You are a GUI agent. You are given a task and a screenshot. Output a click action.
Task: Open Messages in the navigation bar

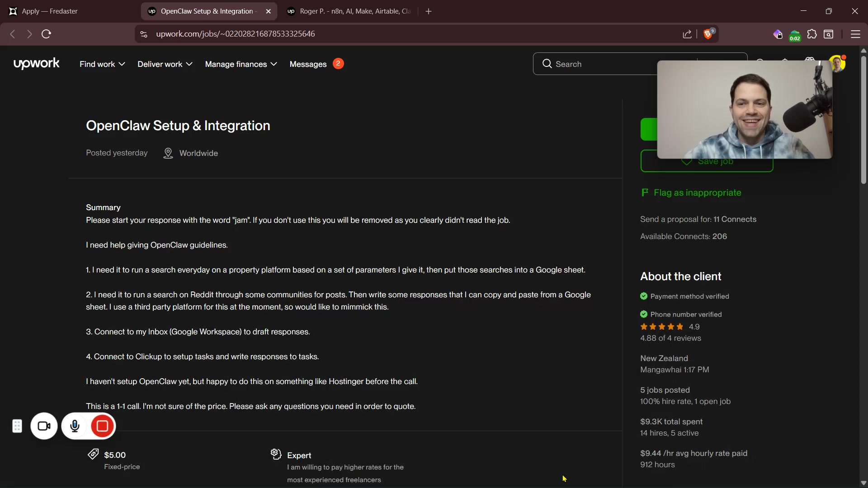(308, 64)
